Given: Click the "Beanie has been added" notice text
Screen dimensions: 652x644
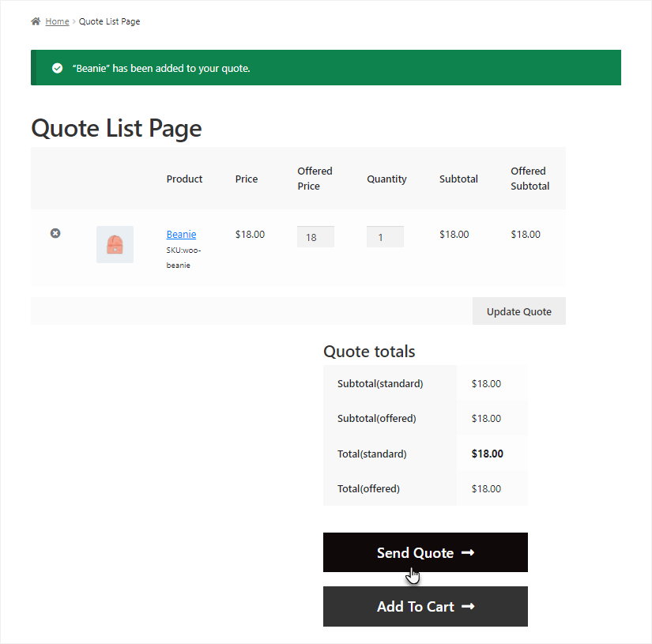Looking at the screenshot, I should (160, 68).
